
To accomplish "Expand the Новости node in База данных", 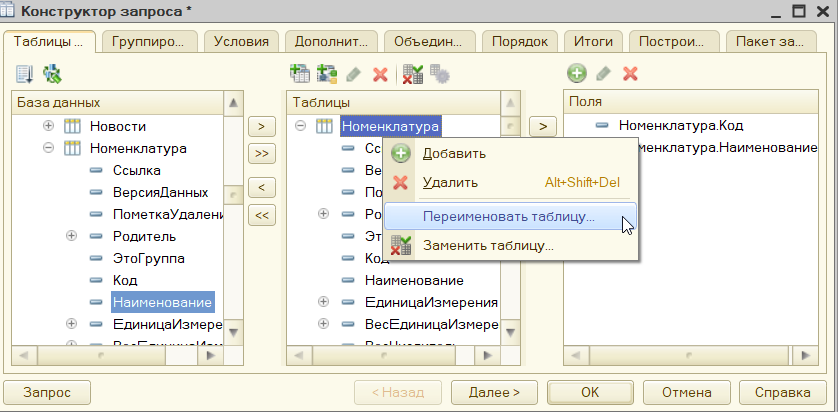I will pos(49,126).
